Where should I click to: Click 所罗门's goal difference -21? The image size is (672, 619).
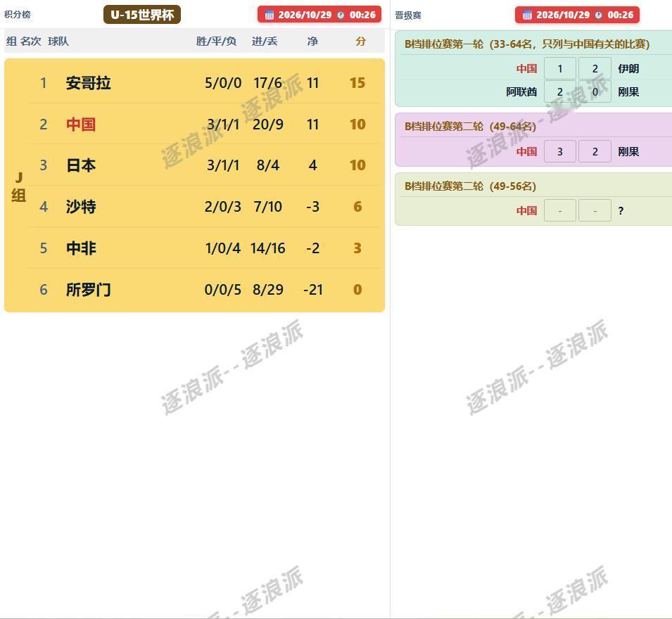click(x=313, y=290)
